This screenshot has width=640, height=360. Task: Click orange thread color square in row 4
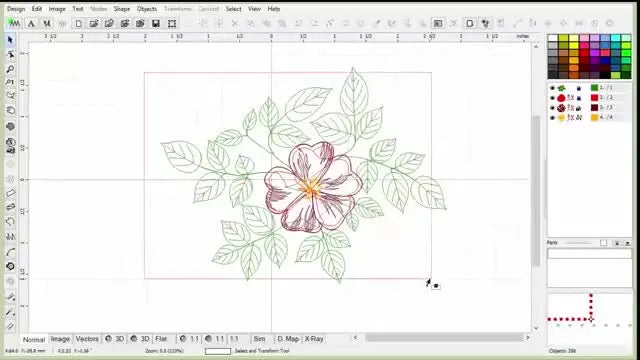coord(594,118)
